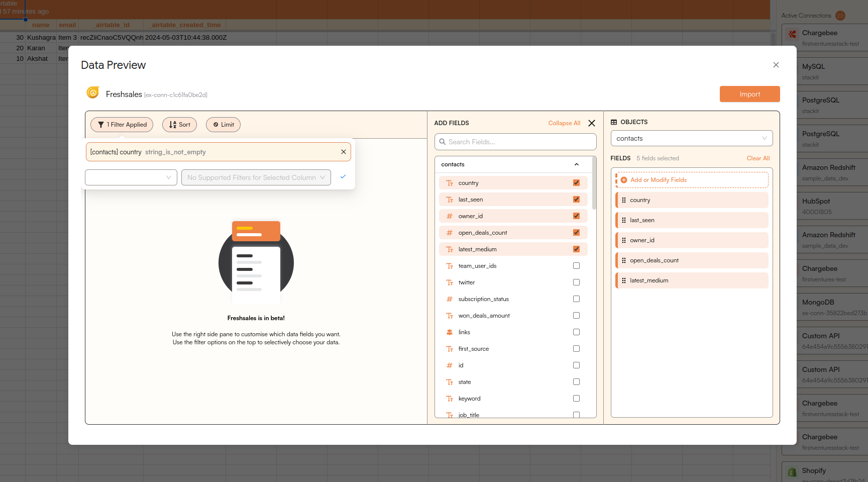Click the Objects table icon
This screenshot has height=482, width=868.
point(614,122)
